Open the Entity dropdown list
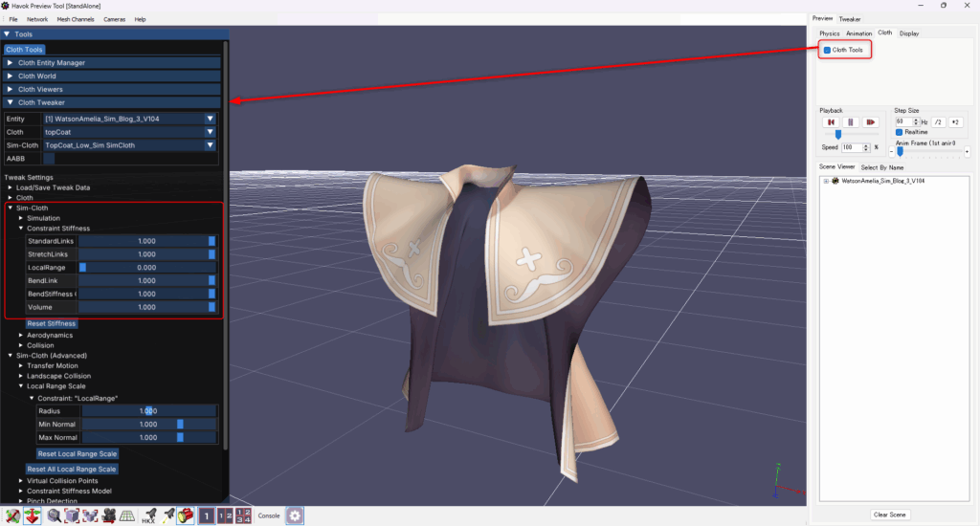Image resolution: width=980 pixels, height=526 pixels. click(210, 119)
